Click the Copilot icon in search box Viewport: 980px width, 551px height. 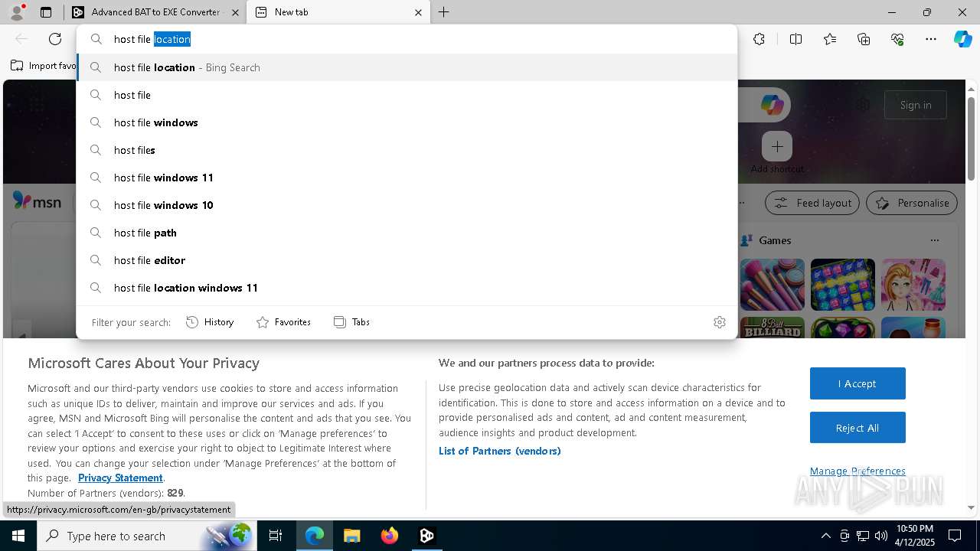click(x=773, y=105)
